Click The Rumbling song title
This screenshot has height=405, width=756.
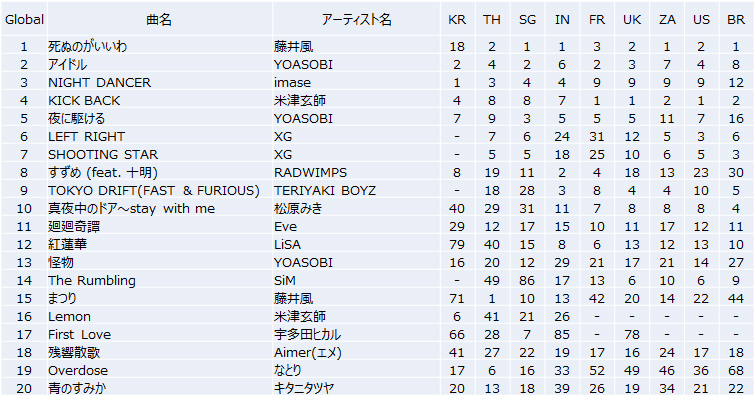click(x=92, y=281)
